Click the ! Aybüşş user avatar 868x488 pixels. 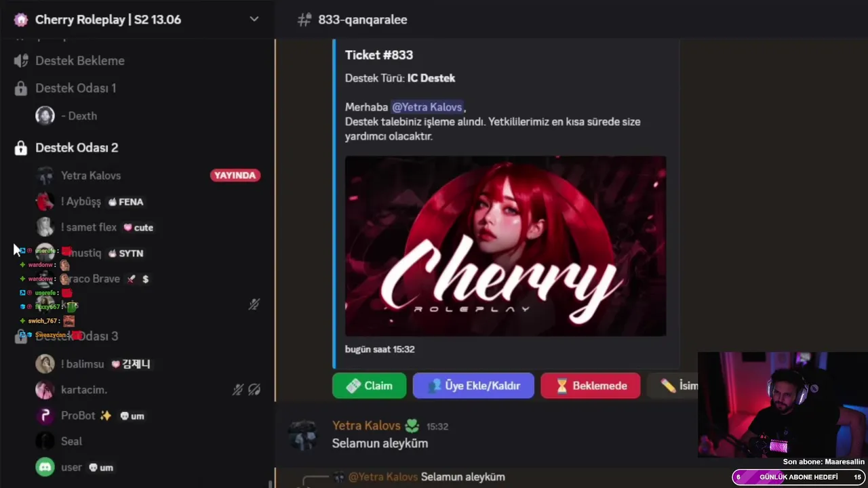pyautogui.click(x=45, y=201)
